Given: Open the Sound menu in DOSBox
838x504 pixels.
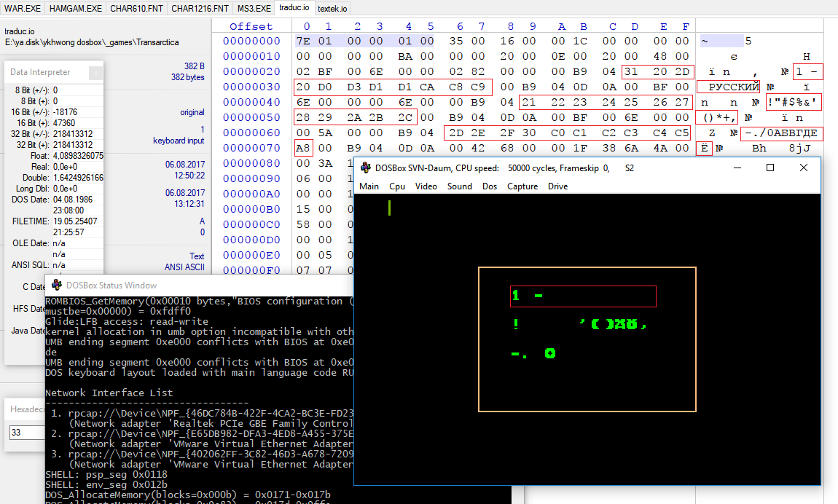Looking at the screenshot, I should coord(459,186).
